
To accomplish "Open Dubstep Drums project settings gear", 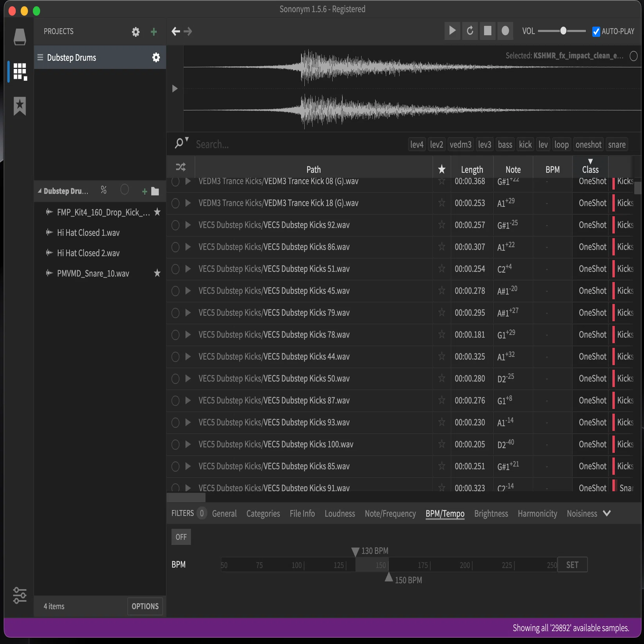I will pos(156,58).
